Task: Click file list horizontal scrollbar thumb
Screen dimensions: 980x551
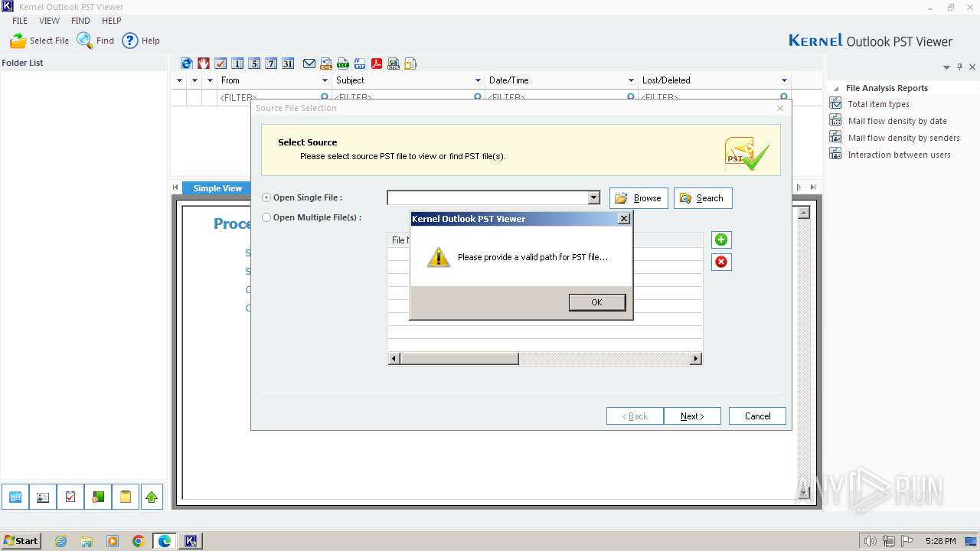Action: (459, 359)
